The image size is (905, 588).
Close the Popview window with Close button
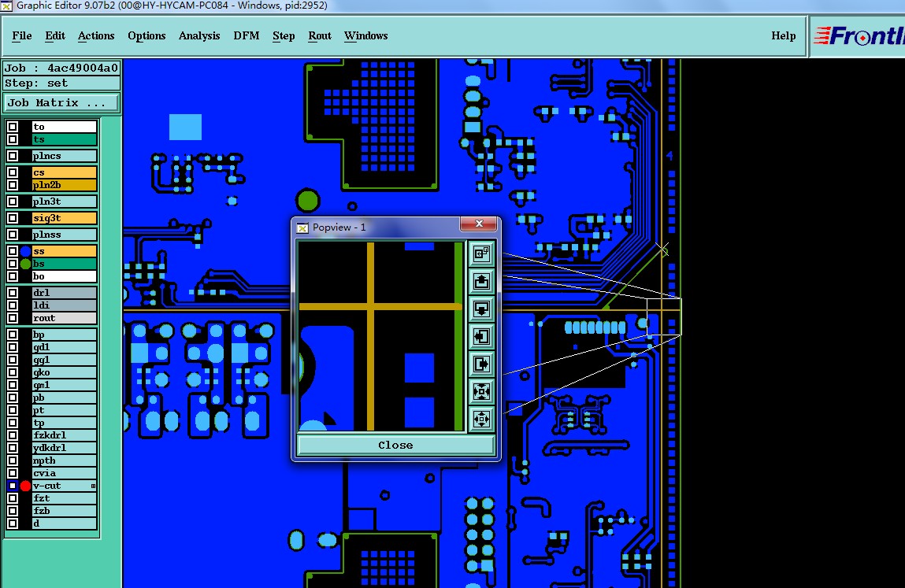click(x=395, y=445)
